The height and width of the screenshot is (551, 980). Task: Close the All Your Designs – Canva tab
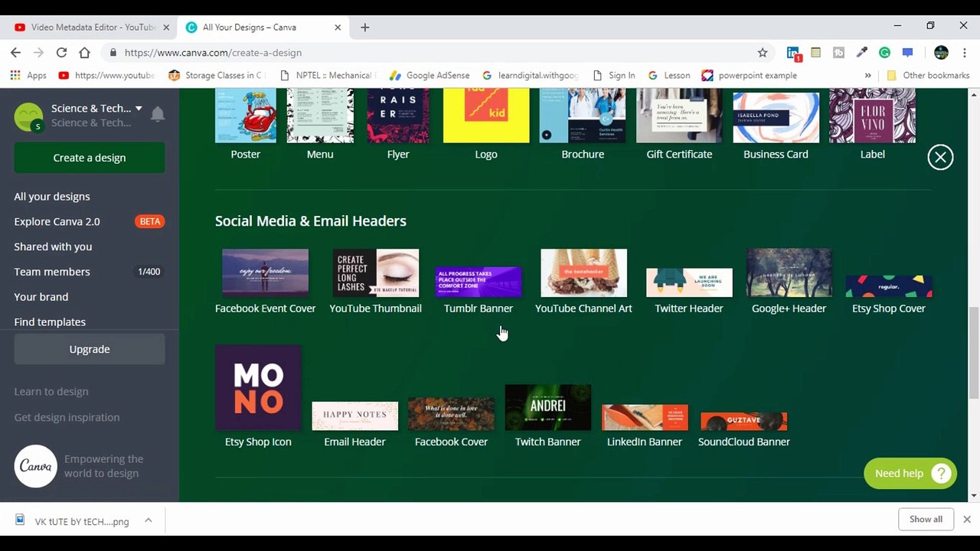(x=338, y=28)
